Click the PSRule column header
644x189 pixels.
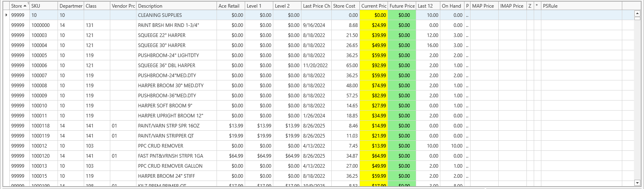coord(581,6)
